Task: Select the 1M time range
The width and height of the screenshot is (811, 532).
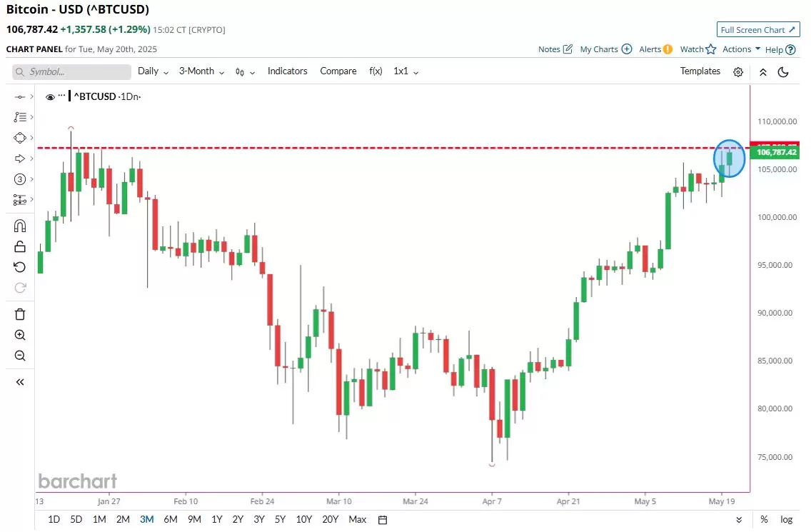Action: point(99,519)
